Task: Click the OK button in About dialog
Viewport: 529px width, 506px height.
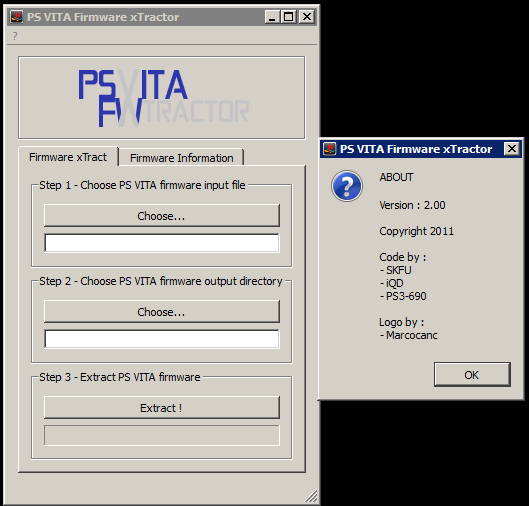Action: click(x=472, y=374)
